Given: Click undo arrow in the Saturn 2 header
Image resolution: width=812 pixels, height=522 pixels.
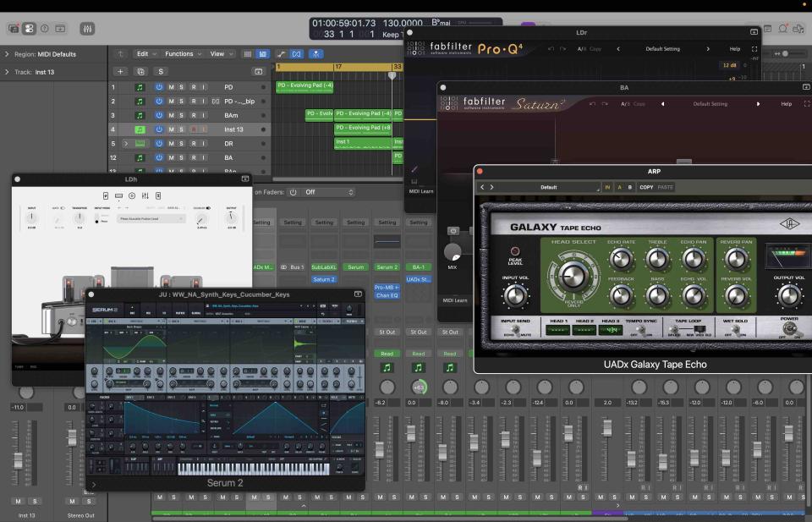Looking at the screenshot, I should pos(592,104).
